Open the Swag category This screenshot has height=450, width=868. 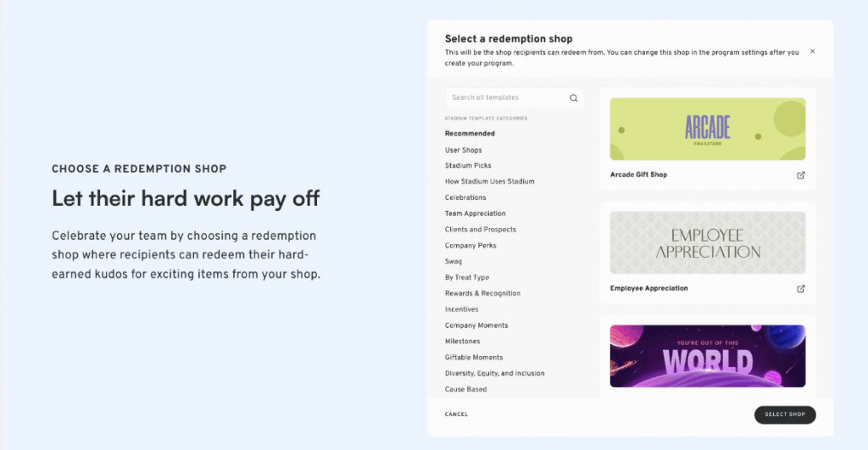point(453,262)
